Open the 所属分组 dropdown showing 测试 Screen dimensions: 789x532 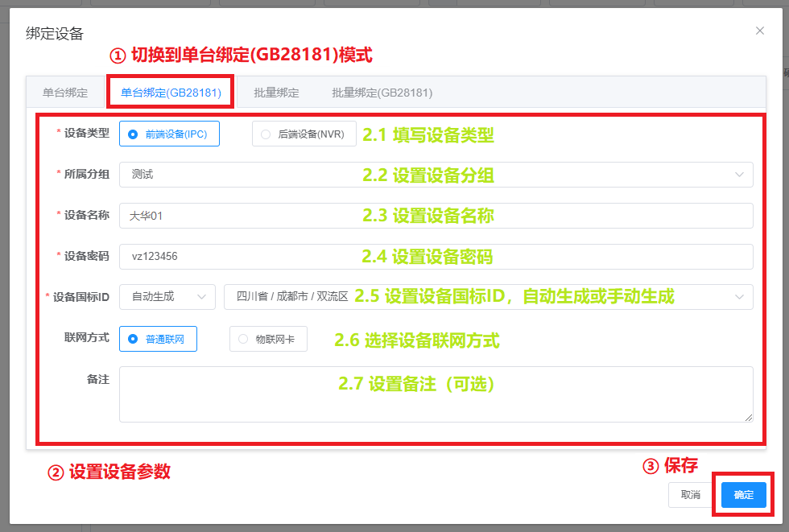click(436, 175)
